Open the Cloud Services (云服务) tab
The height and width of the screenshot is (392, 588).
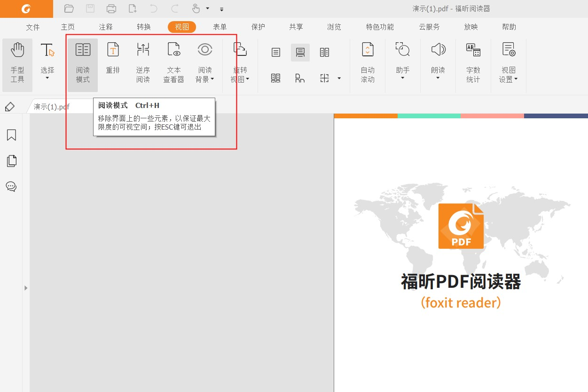click(430, 27)
